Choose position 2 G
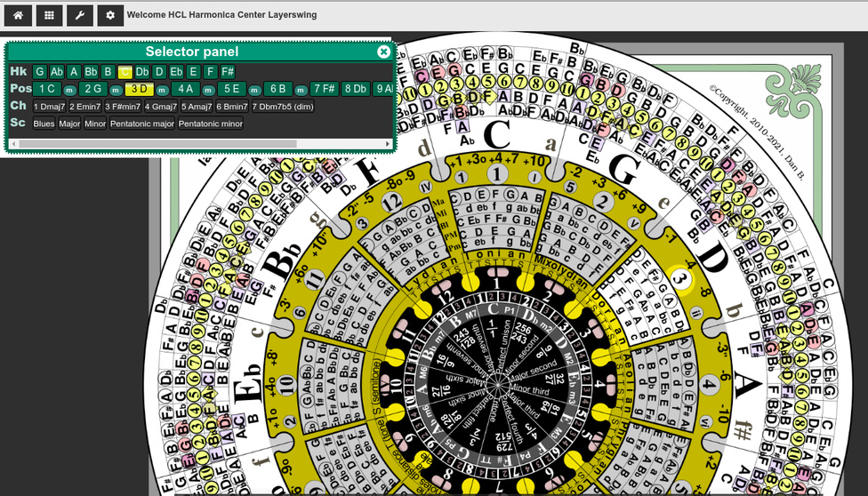 click(x=93, y=89)
